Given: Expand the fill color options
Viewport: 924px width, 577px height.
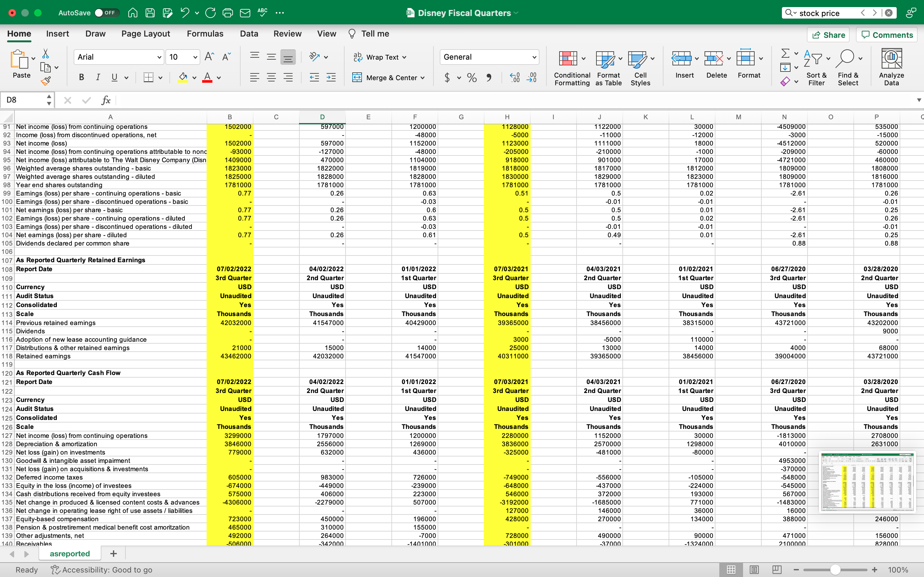Looking at the screenshot, I should tap(194, 78).
